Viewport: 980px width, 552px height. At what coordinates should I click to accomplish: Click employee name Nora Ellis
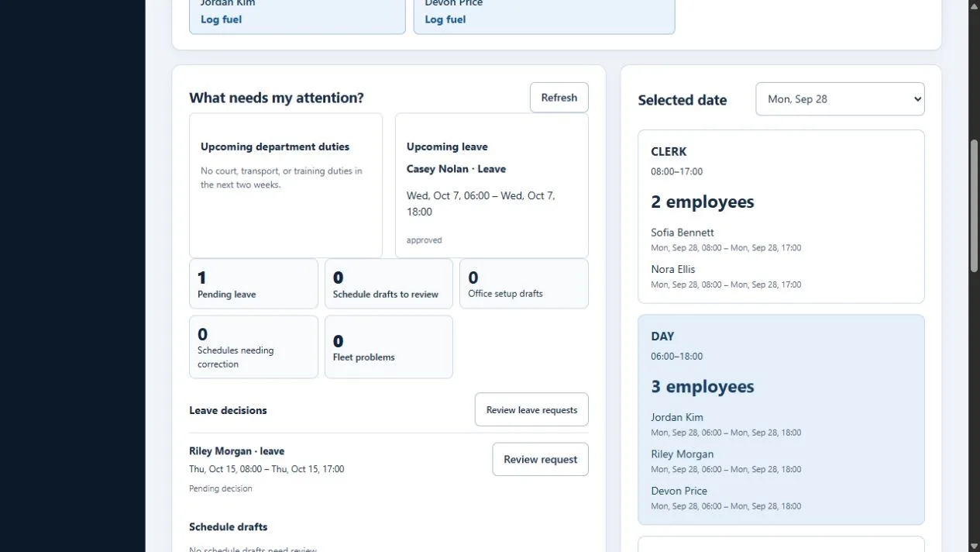click(x=673, y=269)
